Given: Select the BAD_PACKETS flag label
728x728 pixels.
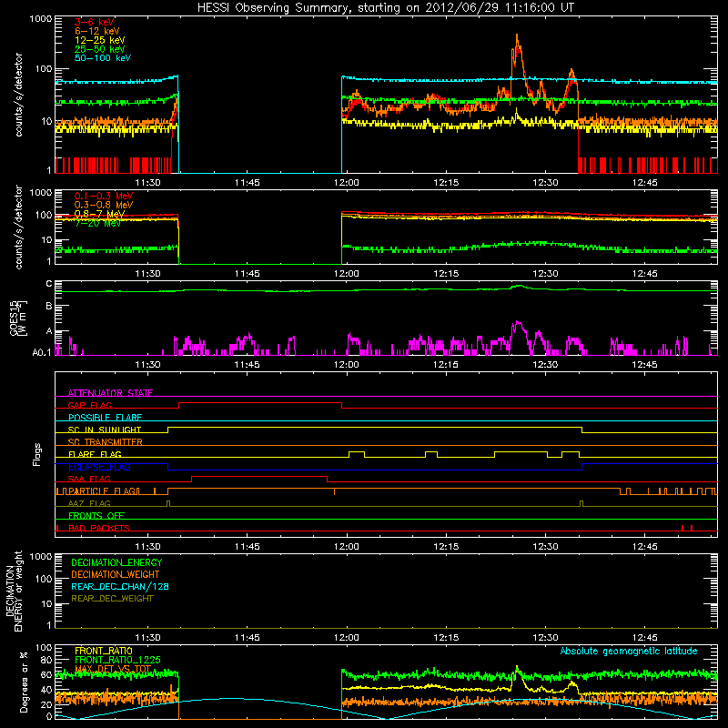Looking at the screenshot, I should (x=99, y=528).
